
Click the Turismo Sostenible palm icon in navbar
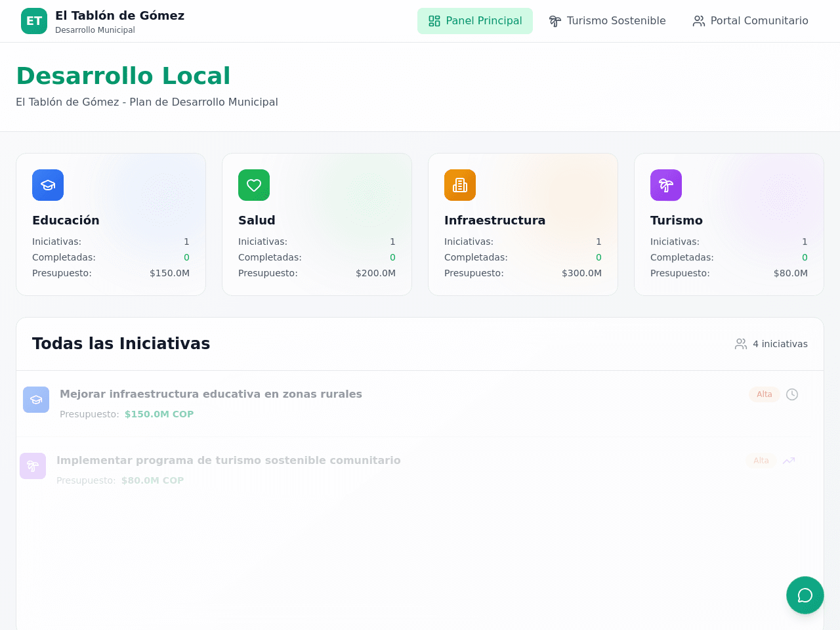(555, 21)
